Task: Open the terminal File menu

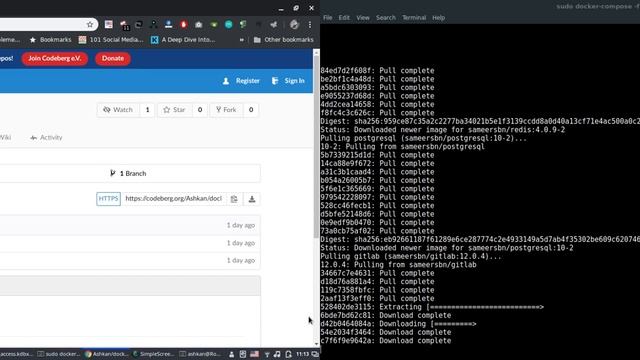Action: [327, 18]
